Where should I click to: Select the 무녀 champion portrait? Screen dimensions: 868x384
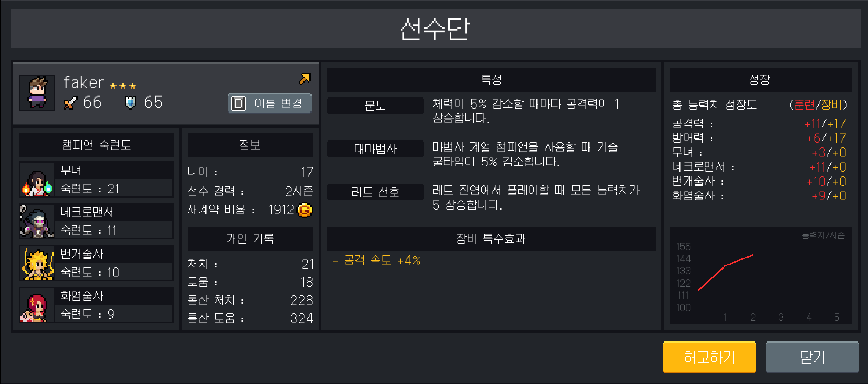(x=37, y=180)
